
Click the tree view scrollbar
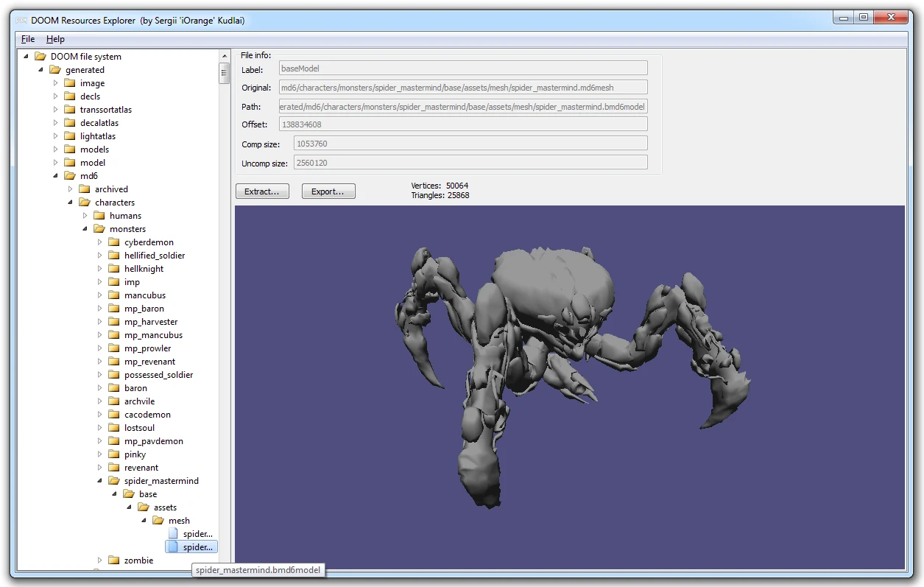(x=225, y=70)
